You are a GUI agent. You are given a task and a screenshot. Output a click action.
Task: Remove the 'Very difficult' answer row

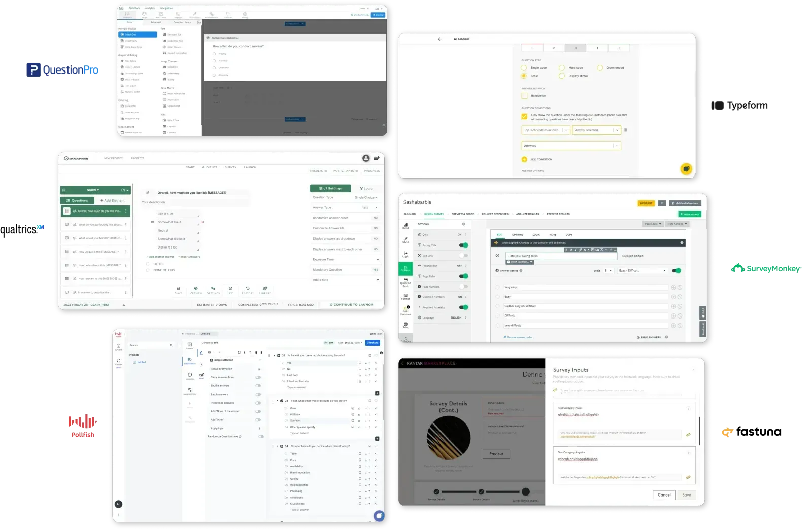click(x=680, y=325)
